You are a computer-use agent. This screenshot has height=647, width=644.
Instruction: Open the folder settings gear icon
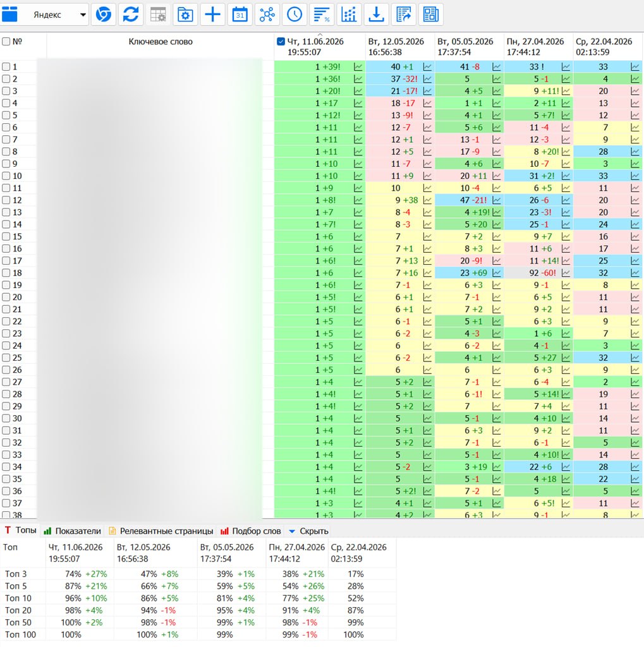(x=185, y=15)
